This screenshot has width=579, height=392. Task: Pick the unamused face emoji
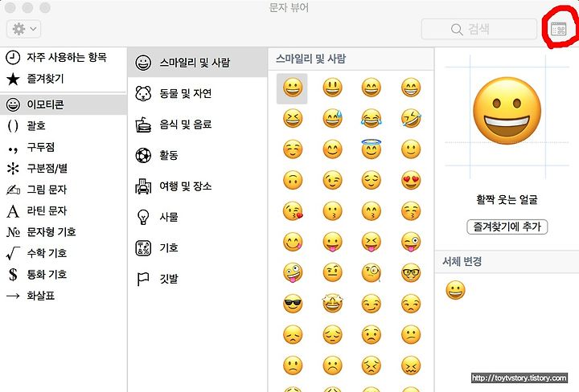pyautogui.click(x=411, y=304)
